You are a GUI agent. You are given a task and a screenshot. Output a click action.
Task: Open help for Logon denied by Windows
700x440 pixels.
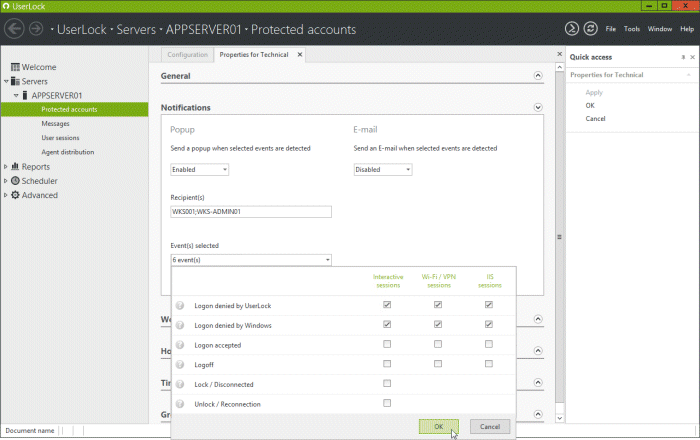(x=180, y=325)
